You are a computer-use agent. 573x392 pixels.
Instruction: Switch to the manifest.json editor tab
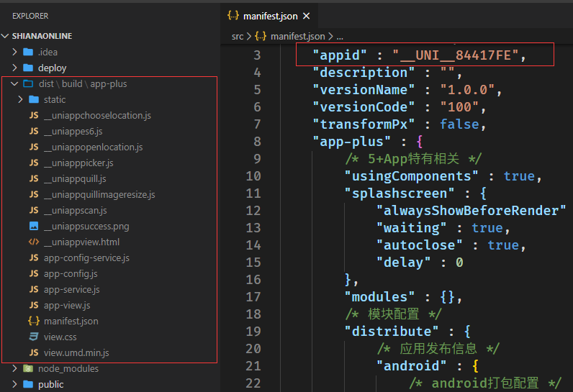(269, 16)
